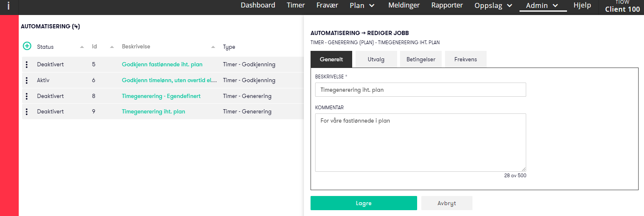Image resolution: width=644 pixels, height=216 pixels.
Task: Sort the list by the Id column arrow
Action: point(112,47)
